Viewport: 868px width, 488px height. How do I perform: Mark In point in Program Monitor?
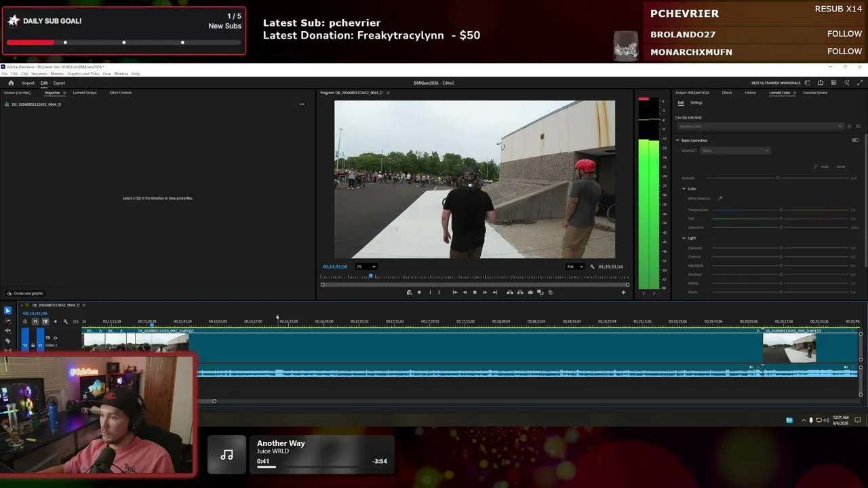pos(429,292)
